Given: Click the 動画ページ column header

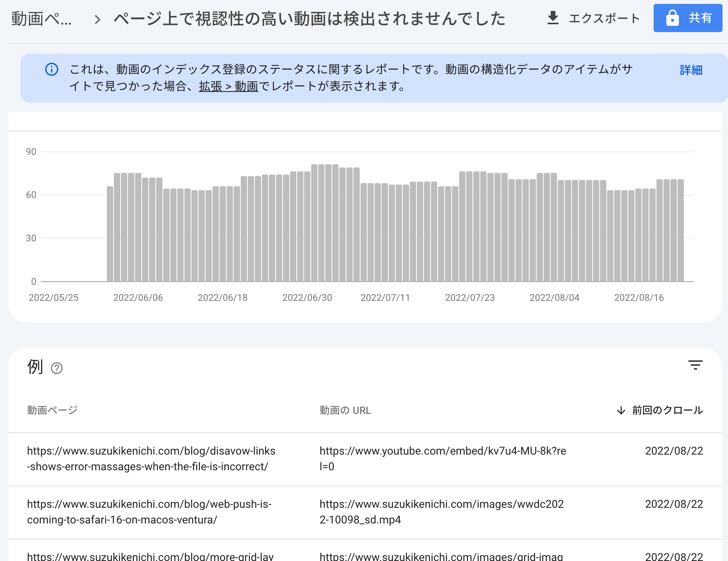Looking at the screenshot, I should point(52,410).
